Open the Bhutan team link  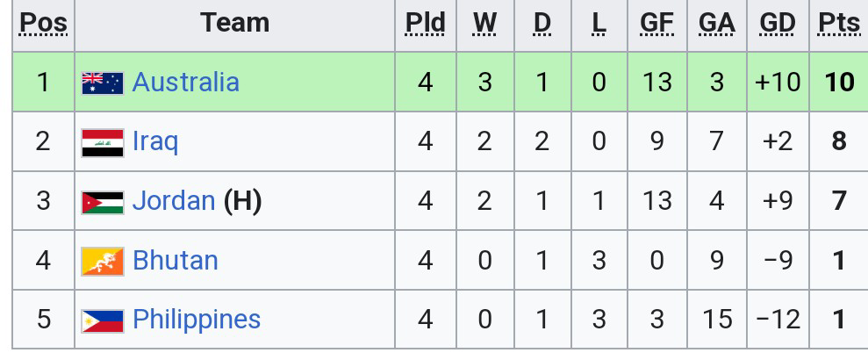176,261
